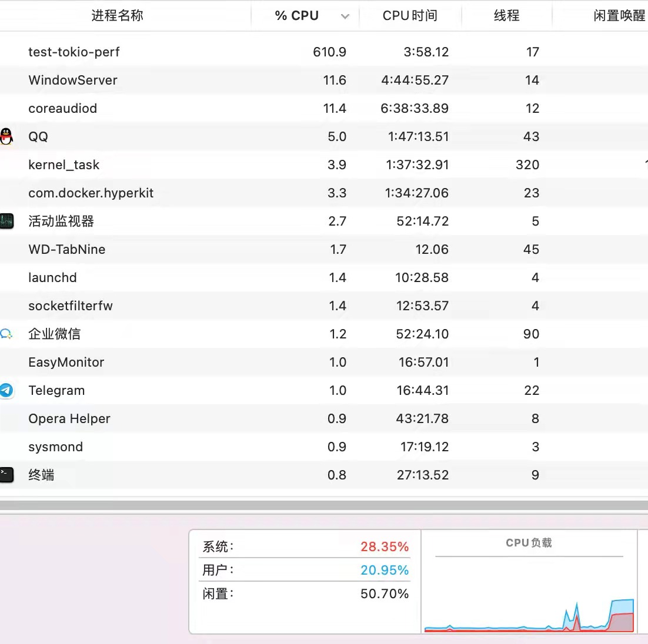This screenshot has height=644, width=648.
Task: Click the 系统: label
Action: point(218,546)
